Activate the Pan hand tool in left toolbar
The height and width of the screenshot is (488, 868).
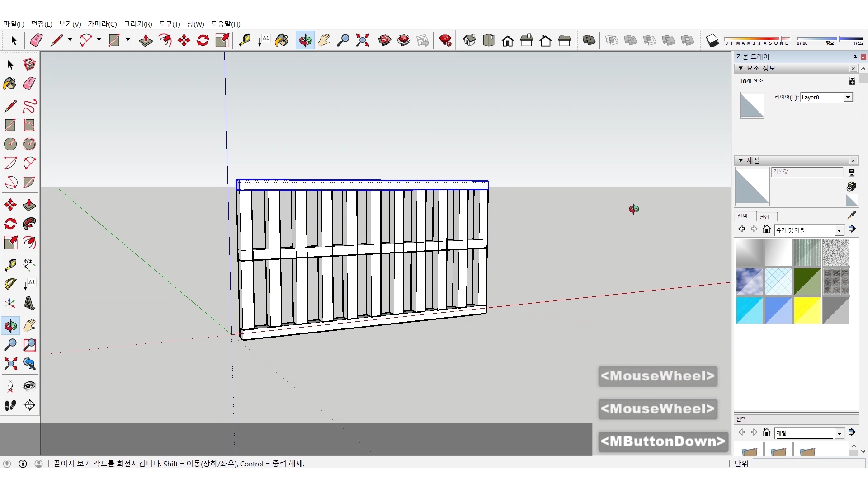click(29, 325)
